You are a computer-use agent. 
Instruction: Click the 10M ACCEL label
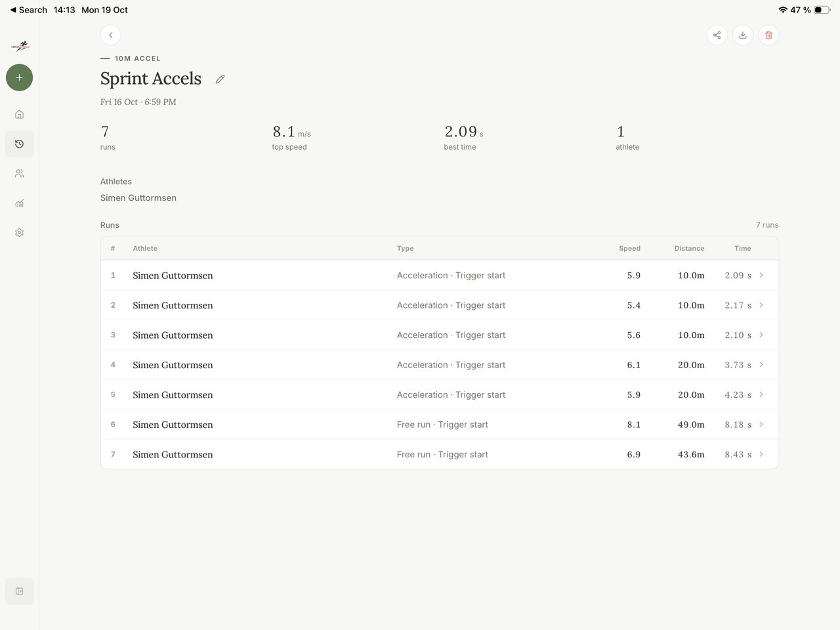pos(138,58)
